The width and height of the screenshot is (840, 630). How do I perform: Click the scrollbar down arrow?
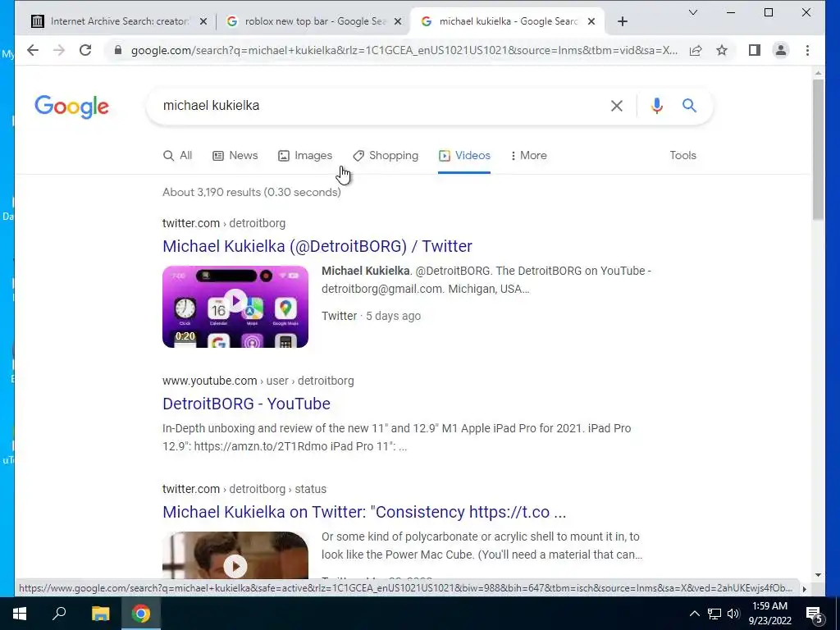click(818, 575)
